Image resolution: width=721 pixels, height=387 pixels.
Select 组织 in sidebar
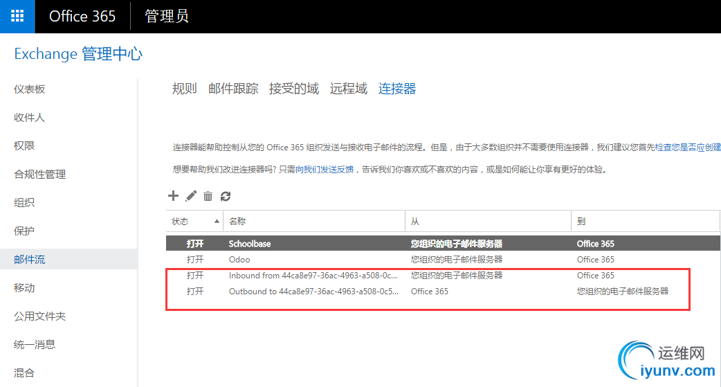(24, 203)
